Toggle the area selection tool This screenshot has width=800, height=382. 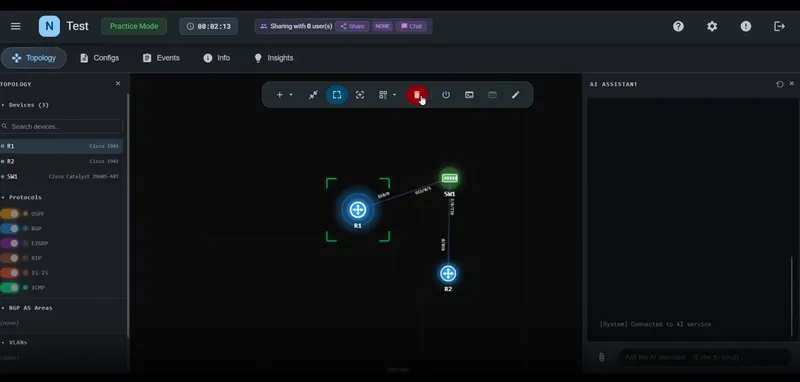[337, 95]
